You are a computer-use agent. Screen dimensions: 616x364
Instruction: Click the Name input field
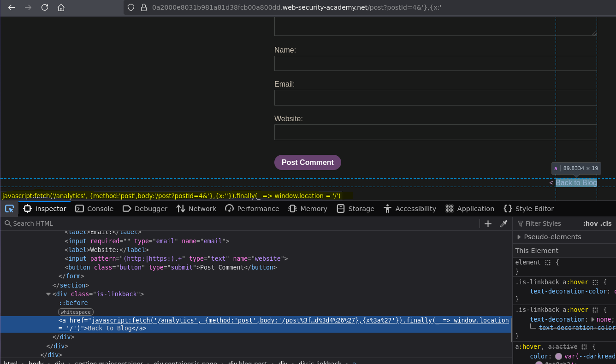pos(435,63)
